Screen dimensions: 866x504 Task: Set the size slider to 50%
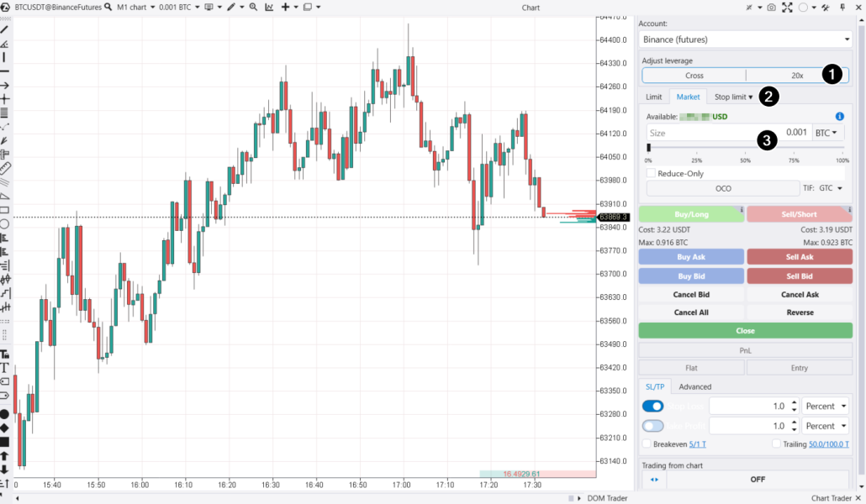(x=745, y=147)
